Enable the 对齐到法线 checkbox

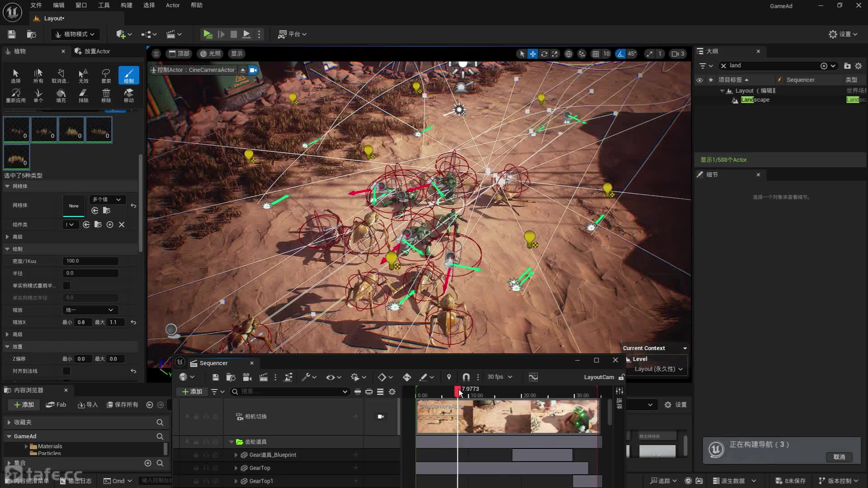pyautogui.click(x=66, y=371)
